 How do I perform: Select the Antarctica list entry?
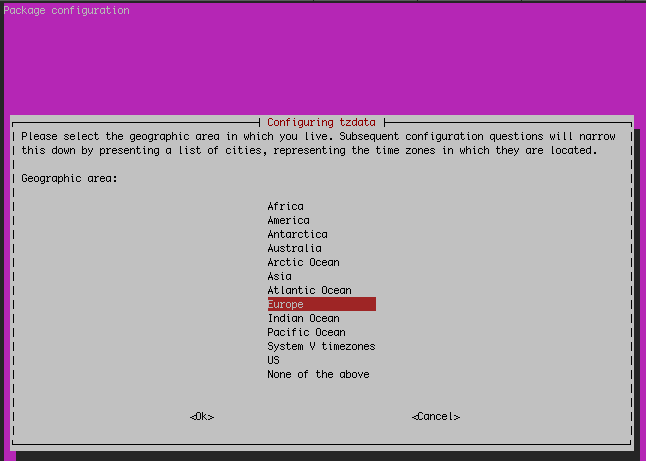(x=297, y=234)
